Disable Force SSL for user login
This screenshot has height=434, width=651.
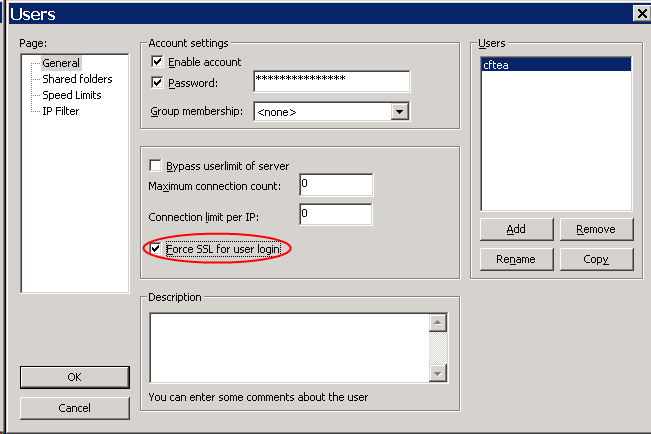click(156, 247)
